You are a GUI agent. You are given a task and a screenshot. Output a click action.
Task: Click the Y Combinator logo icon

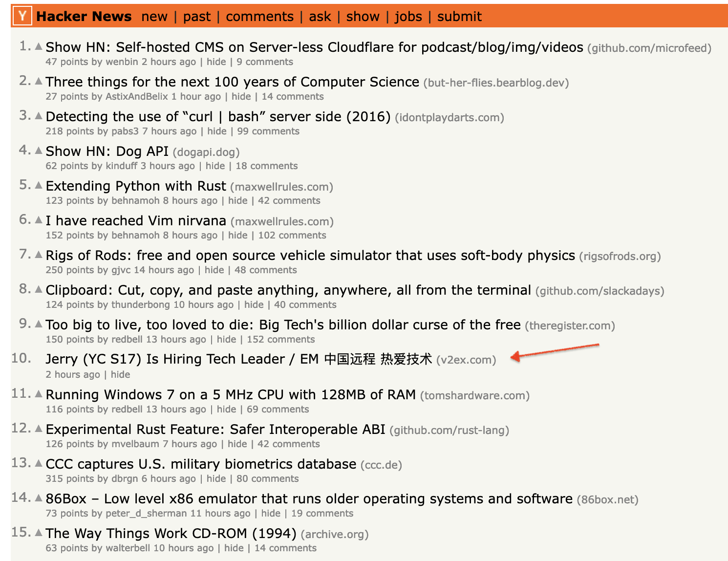click(22, 16)
